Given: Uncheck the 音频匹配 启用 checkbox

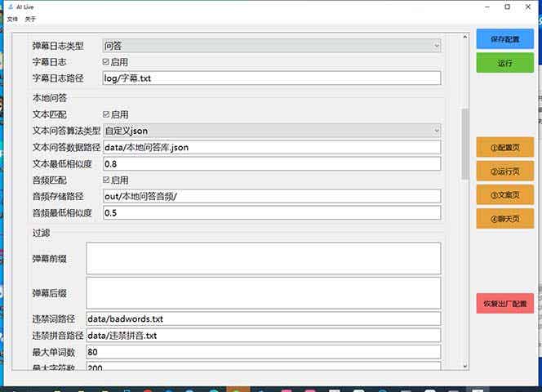Looking at the screenshot, I should 106,180.
